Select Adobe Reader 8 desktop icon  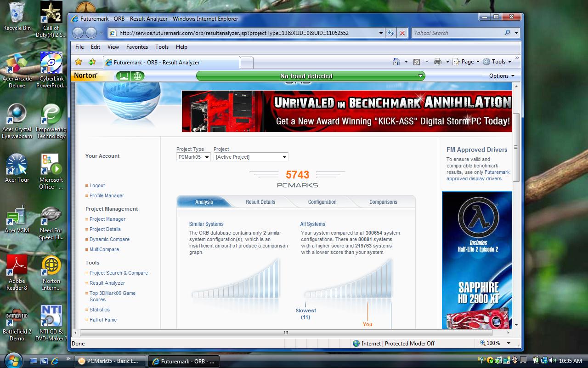pos(17,273)
